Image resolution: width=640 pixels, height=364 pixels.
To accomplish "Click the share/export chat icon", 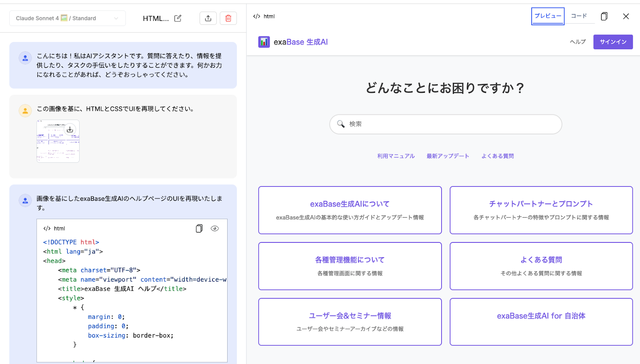I will pyautogui.click(x=208, y=18).
